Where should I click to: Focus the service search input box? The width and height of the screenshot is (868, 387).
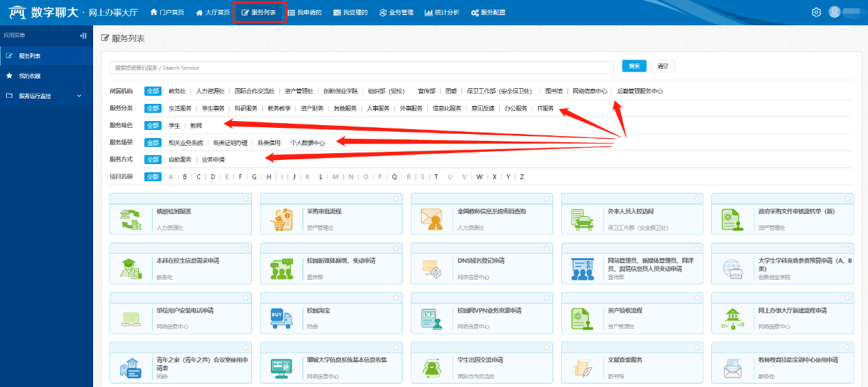tap(361, 68)
